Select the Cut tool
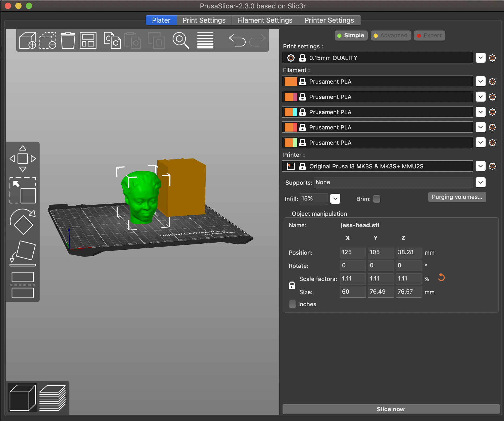 tap(23, 285)
